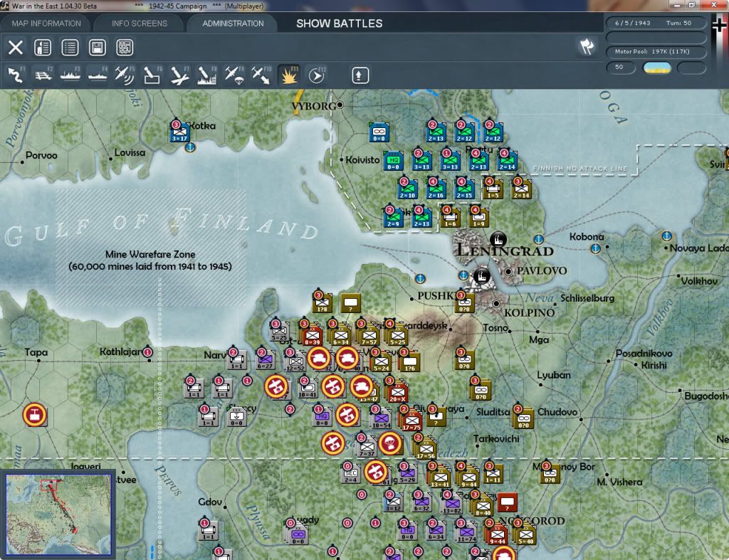Viewport: 729px width, 560px height.
Task: Click the parachute battle marker
Action: tap(390, 443)
